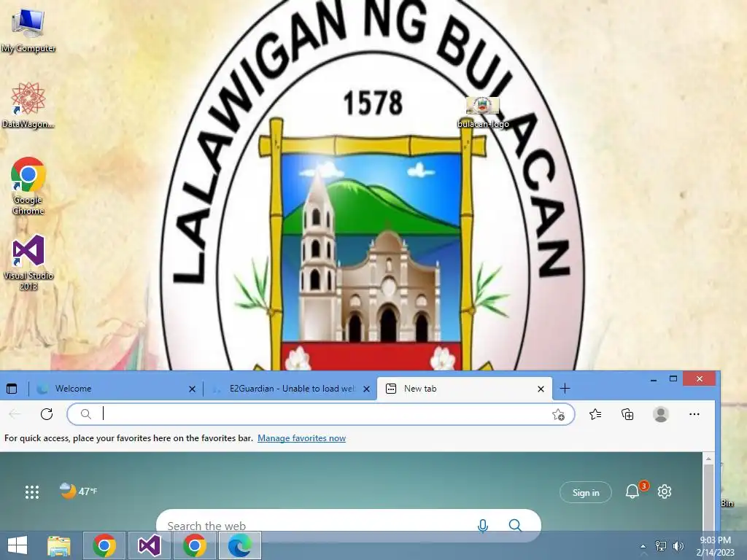Close the New tab tab
This screenshot has height=560, width=747.
click(x=541, y=389)
